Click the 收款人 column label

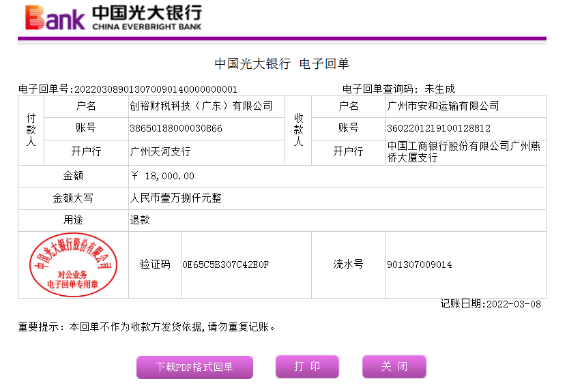coord(298,130)
